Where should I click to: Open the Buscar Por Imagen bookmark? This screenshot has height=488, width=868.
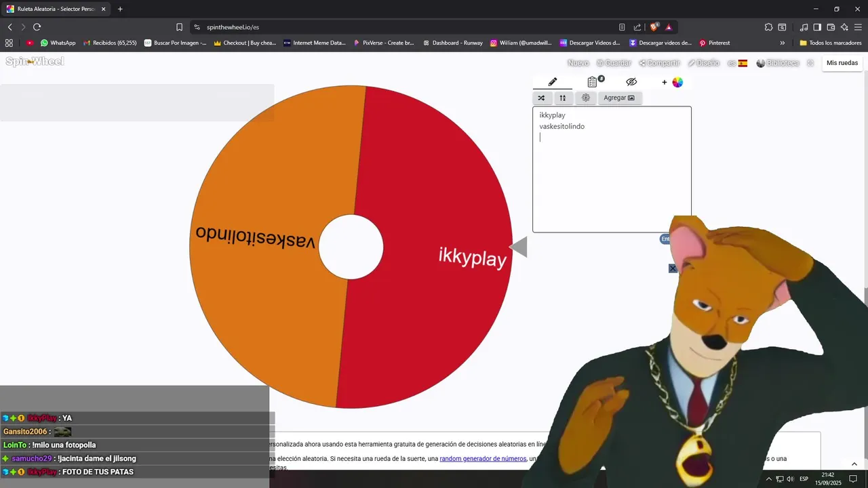pos(175,43)
